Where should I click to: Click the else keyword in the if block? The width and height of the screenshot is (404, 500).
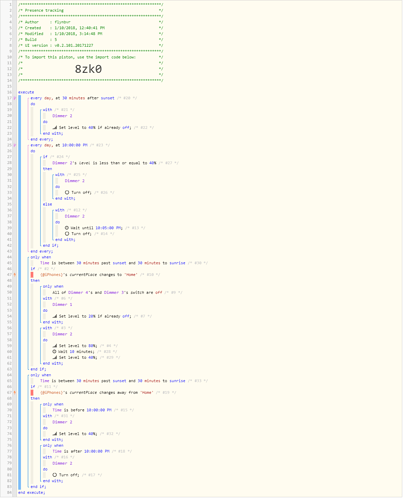[x=47, y=204]
